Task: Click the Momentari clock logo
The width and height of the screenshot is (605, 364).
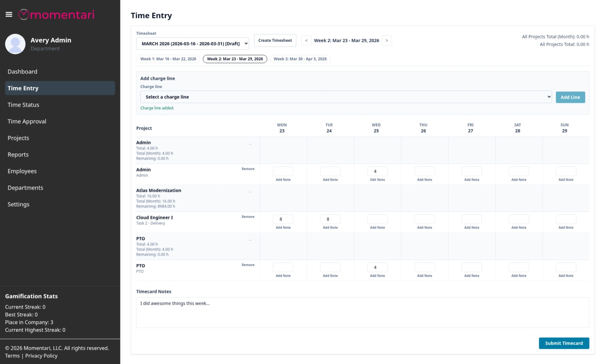Action: pos(24,14)
